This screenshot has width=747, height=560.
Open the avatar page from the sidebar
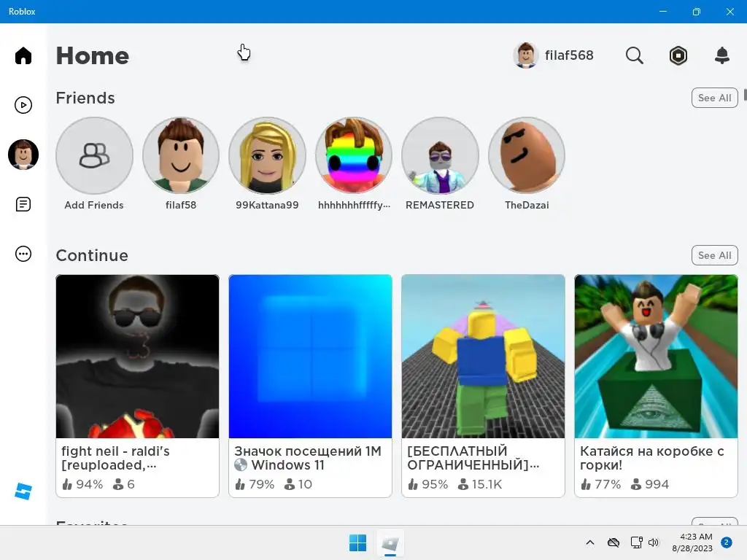tap(23, 155)
